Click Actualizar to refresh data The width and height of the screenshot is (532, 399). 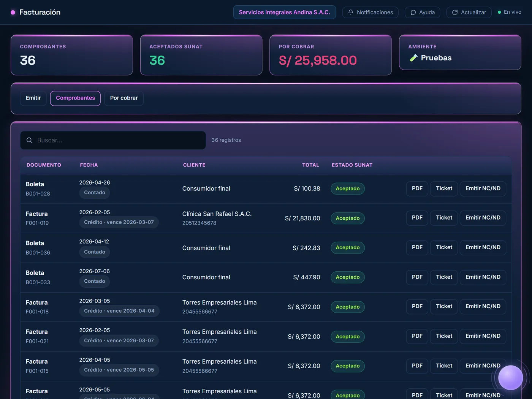point(469,12)
